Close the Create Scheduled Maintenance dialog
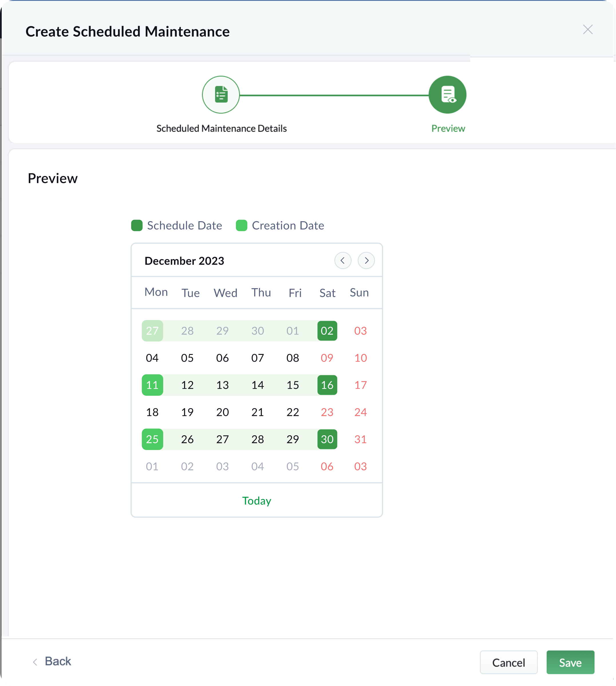The image size is (616, 686). pos(588,30)
